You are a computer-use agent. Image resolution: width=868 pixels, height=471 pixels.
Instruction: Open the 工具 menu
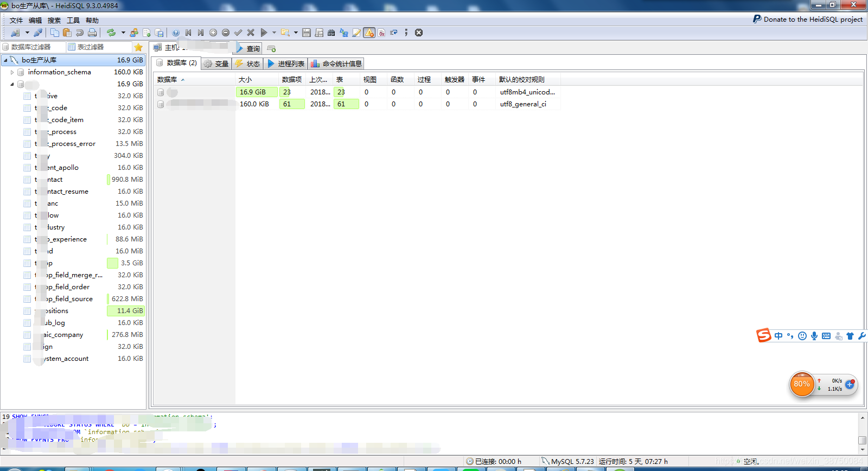(x=73, y=21)
